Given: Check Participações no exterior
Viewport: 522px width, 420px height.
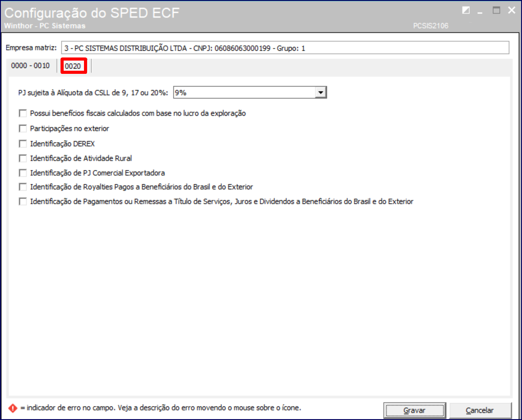Looking at the screenshot, I should 23,128.
